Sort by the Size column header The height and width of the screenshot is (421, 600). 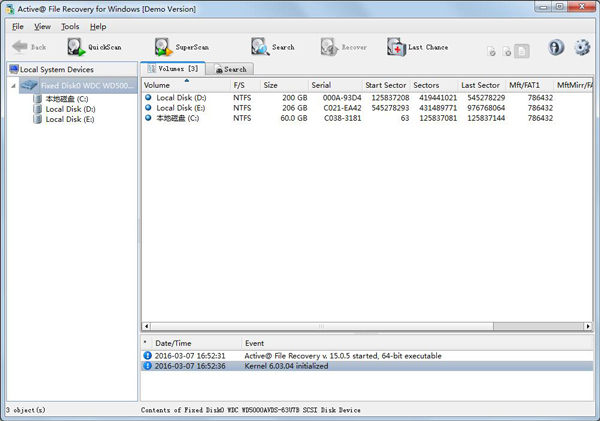tap(284, 85)
